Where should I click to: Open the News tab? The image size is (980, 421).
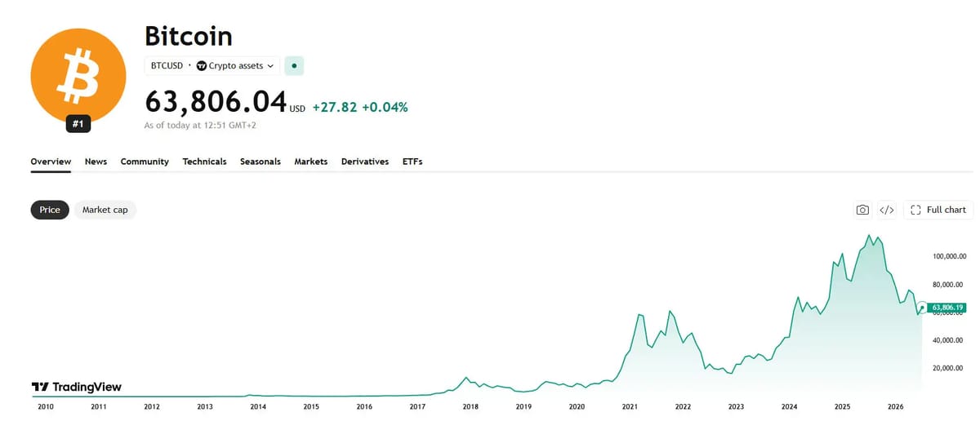(x=96, y=162)
